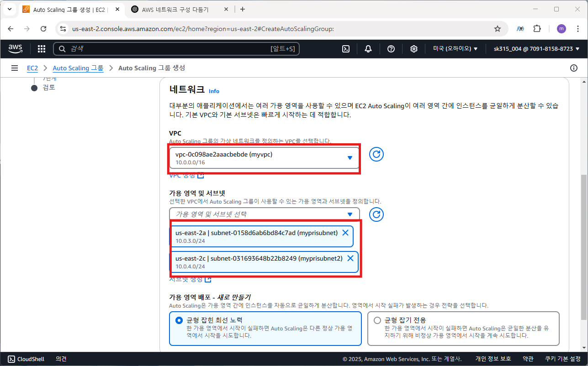
Task: Open the AWS home logo
Action: click(15, 48)
